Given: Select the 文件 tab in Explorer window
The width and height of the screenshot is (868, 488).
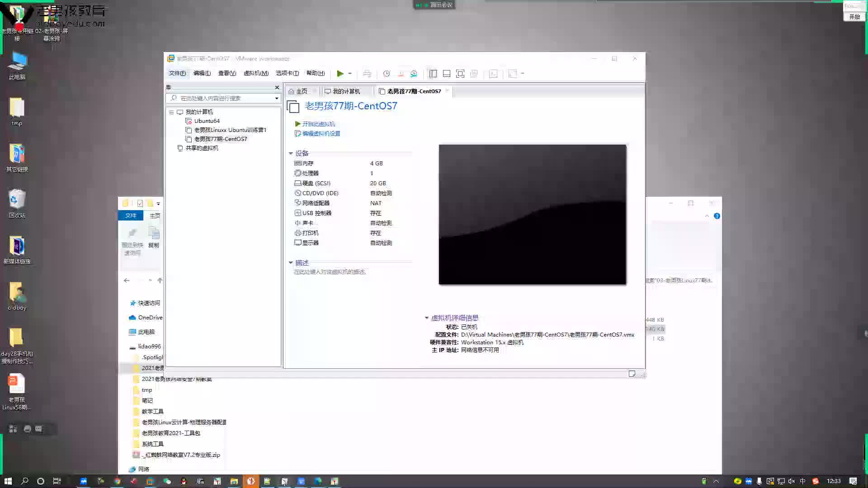Looking at the screenshot, I should 131,216.
